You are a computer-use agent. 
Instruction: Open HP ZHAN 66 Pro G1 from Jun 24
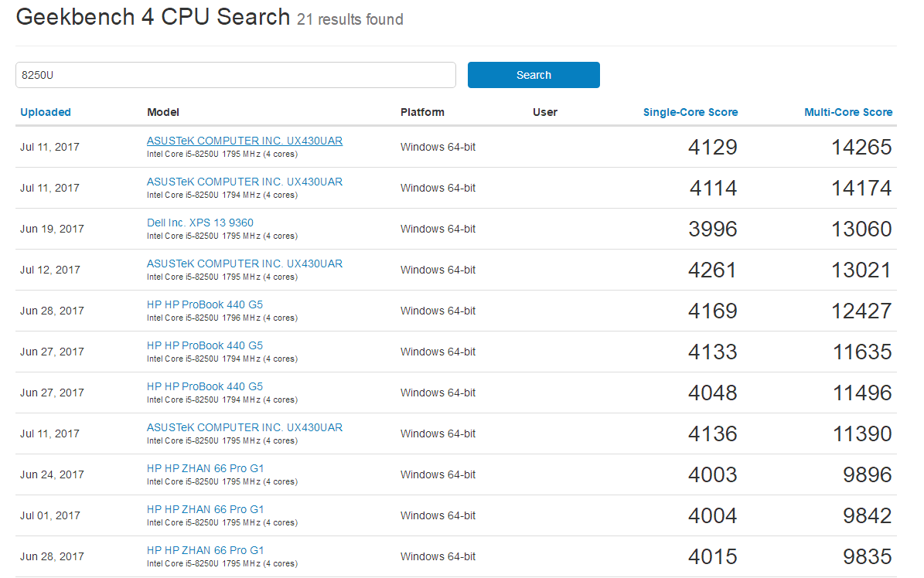[x=205, y=468]
